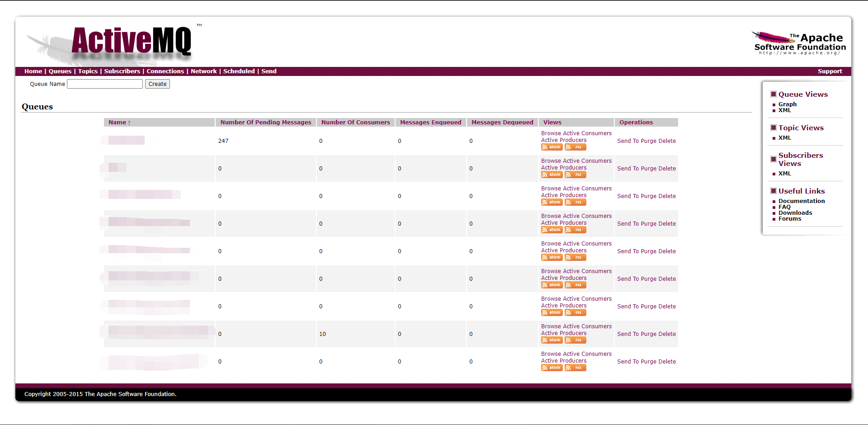This screenshot has height=425, width=868.
Task: Open the Topics menu item
Action: tap(88, 71)
